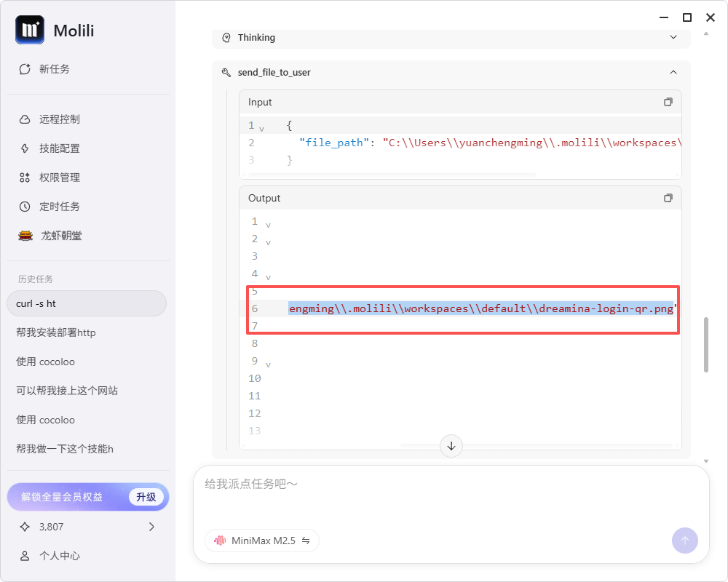Select history task 帮我安装部署http

(x=56, y=332)
